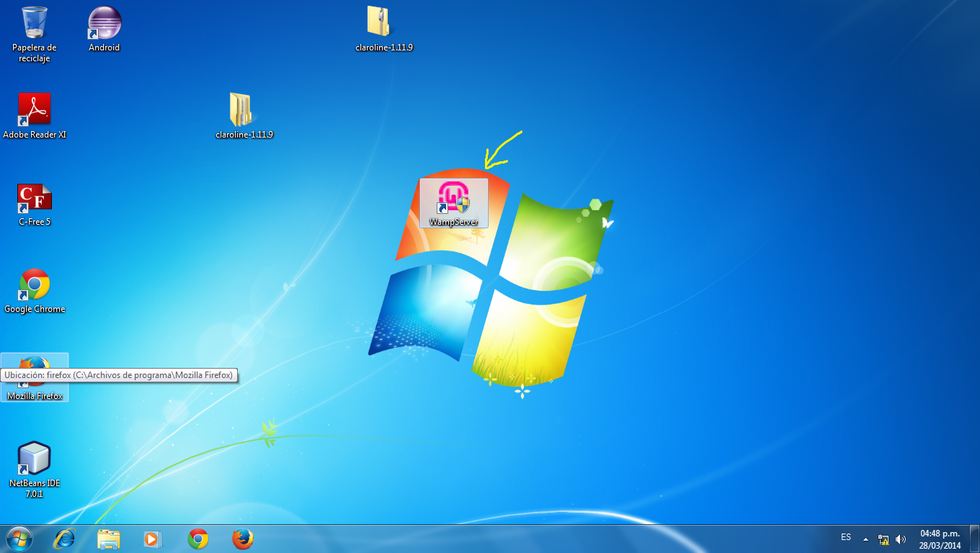The image size is (980, 553).
Task: Open Windows Explorer from the taskbar
Action: pyautogui.click(x=108, y=539)
